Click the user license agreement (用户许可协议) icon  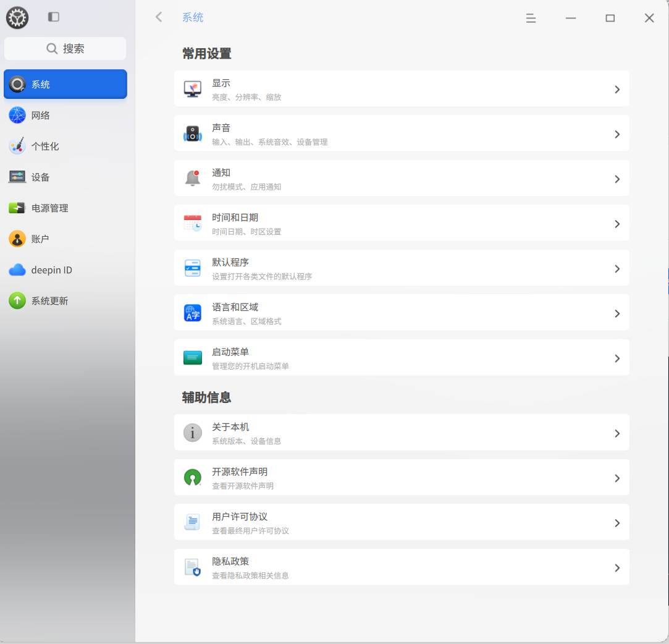pos(193,522)
